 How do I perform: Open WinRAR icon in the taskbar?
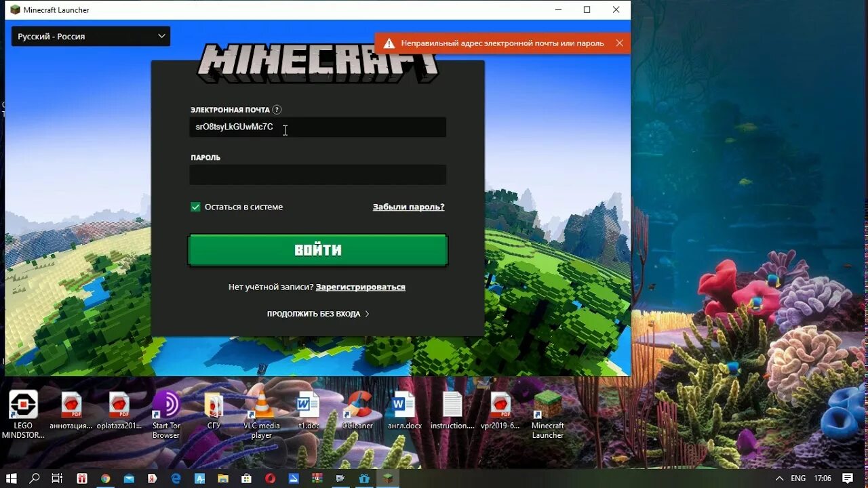(317, 478)
